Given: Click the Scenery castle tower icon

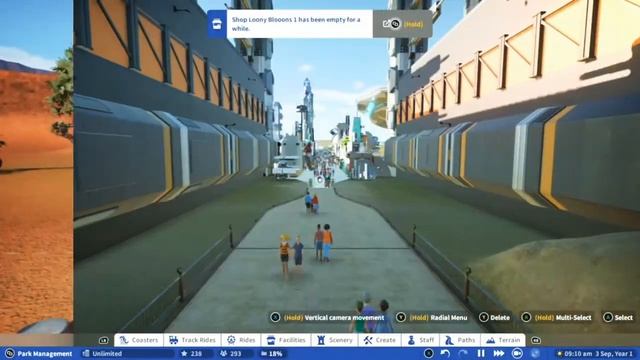Looking at the screenshot, I should [x=321, y=340].
